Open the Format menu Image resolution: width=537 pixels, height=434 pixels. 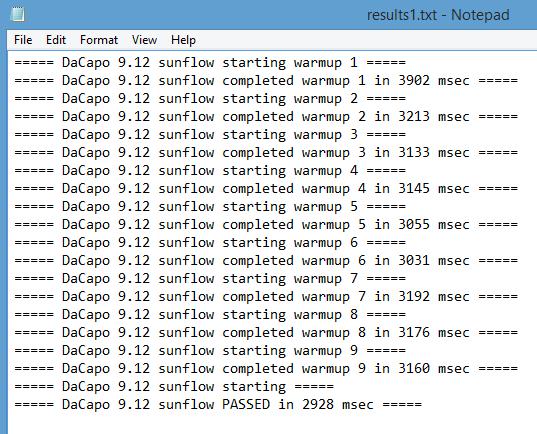coord(99,40)
